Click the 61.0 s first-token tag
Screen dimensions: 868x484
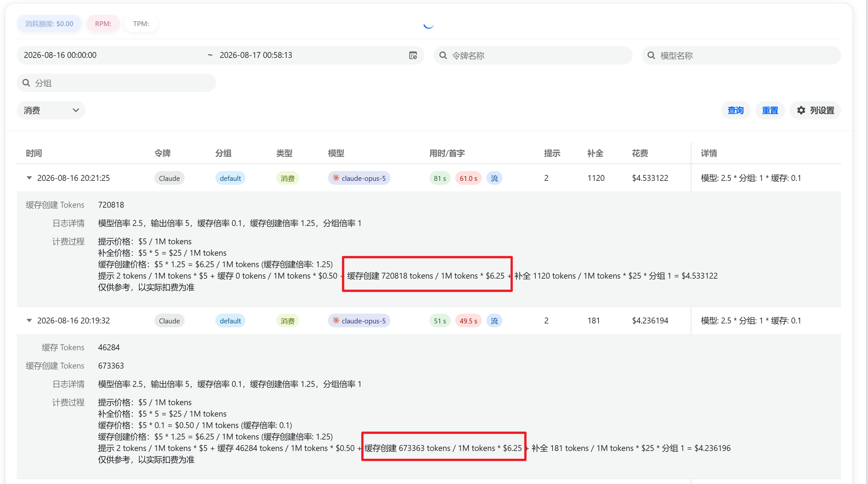click(x=468, y=178)
